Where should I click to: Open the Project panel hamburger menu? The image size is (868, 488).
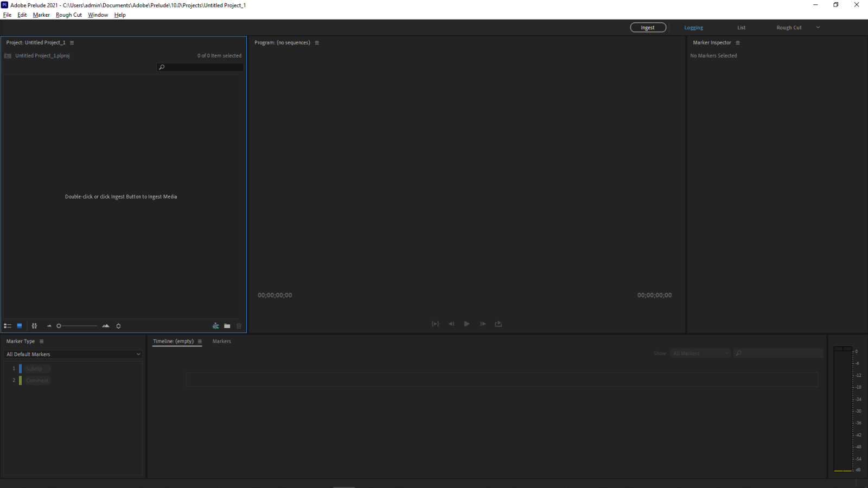72,43
